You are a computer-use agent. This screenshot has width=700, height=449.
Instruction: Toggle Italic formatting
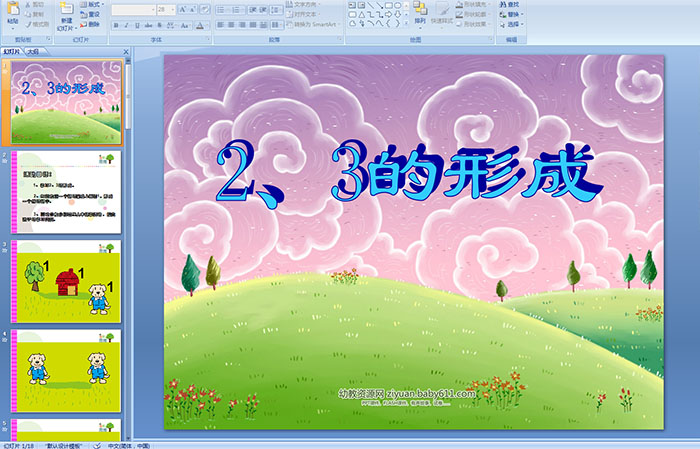pyautogui.click(x=126, y=25)
